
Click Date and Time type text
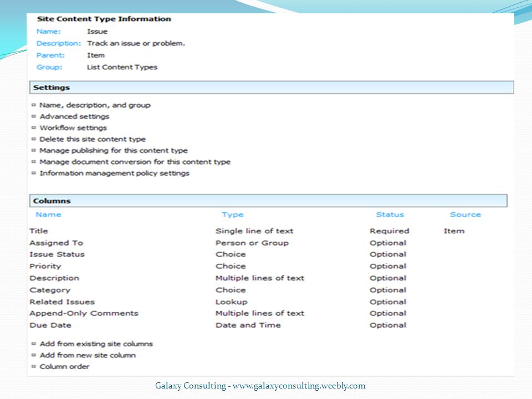point(248,325)
